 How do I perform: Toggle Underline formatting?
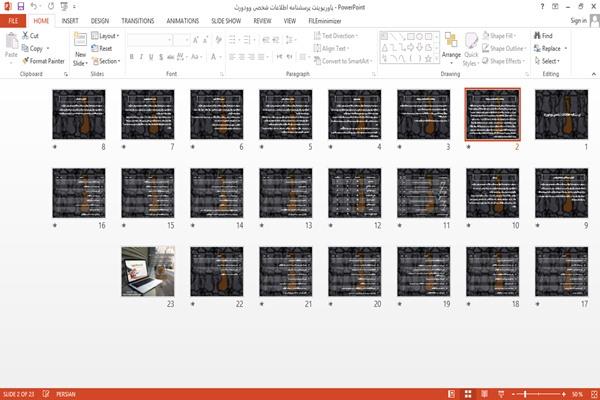pyautogui.click(x=151, y=57)
